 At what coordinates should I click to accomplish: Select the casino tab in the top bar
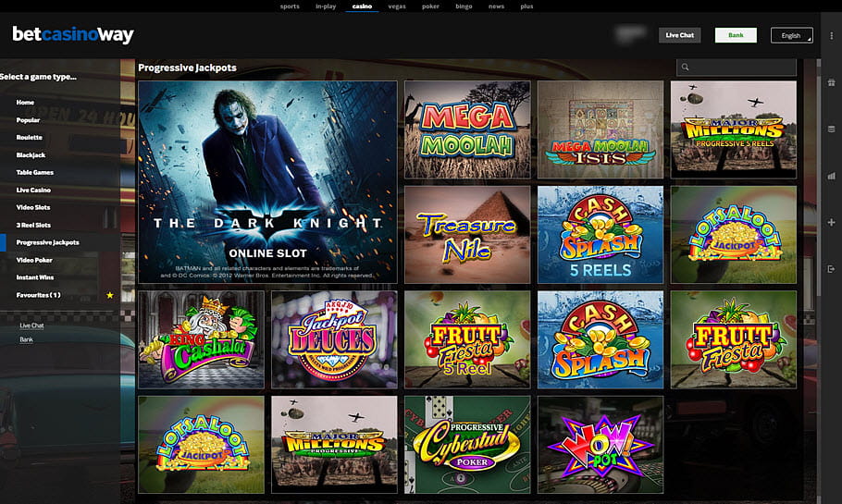click(362, 6)
